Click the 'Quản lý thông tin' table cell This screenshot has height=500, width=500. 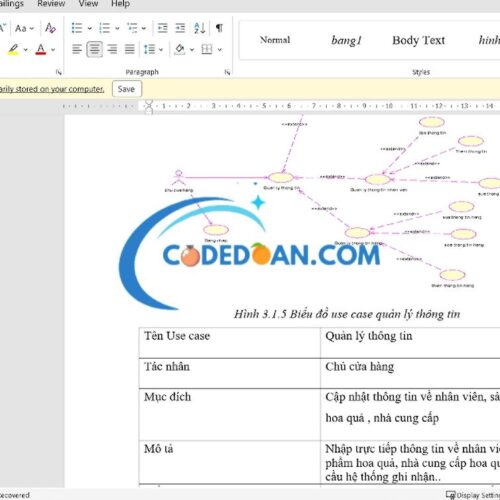click(410, 343)
